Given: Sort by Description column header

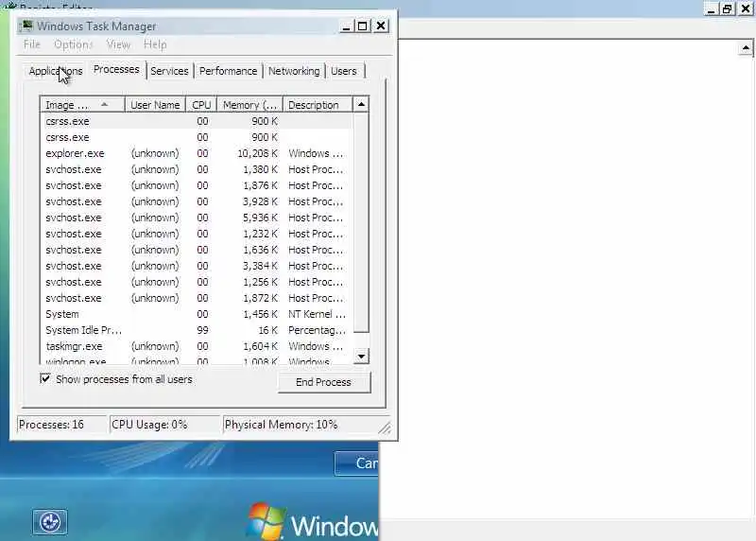Looking at the screenshot, I should [x=318, y=105].
